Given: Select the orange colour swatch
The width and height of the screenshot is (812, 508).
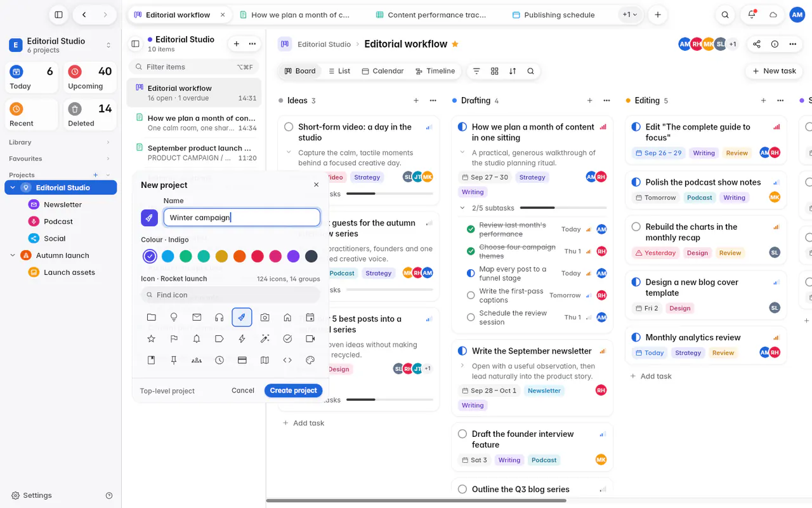Looking at the screenshot, I should pos(239,256).
